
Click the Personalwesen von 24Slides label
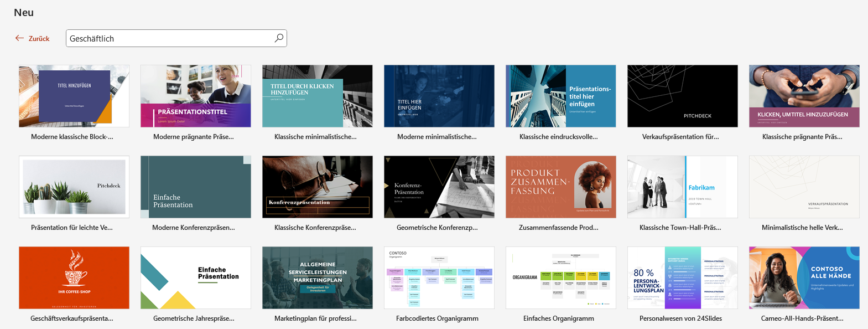click(680, 318)
